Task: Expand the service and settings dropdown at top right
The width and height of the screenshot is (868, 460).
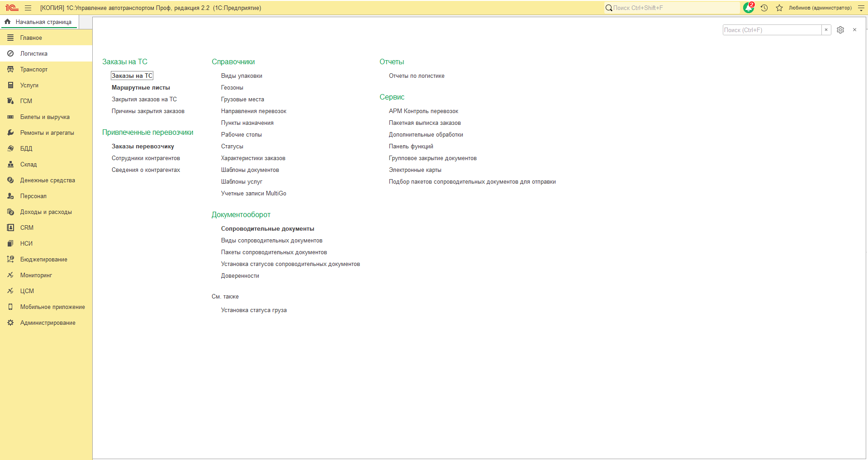Action: (861, 8)
